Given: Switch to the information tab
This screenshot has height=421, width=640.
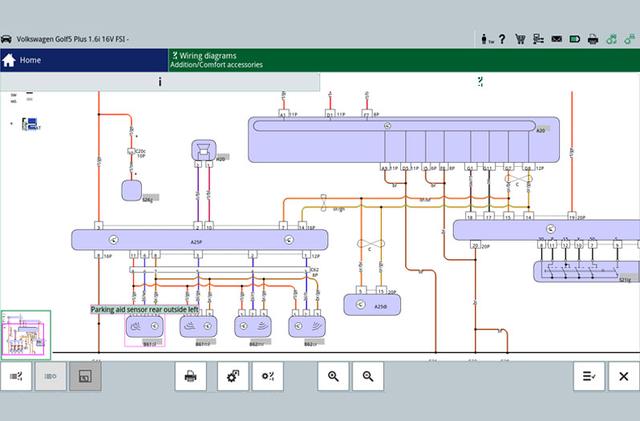Looking at the screenshot, I should click(x=160, y=82).
